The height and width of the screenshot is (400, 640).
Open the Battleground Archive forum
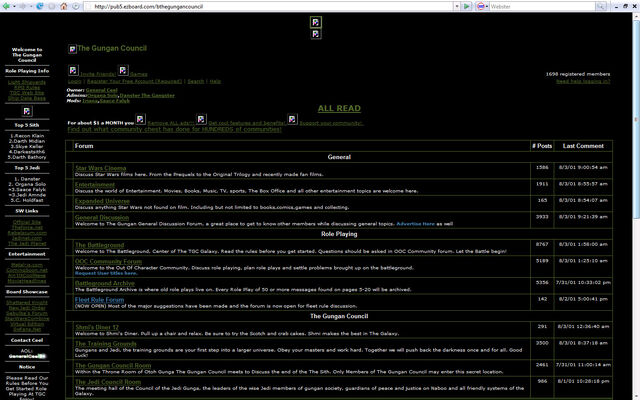click(104, 283)
